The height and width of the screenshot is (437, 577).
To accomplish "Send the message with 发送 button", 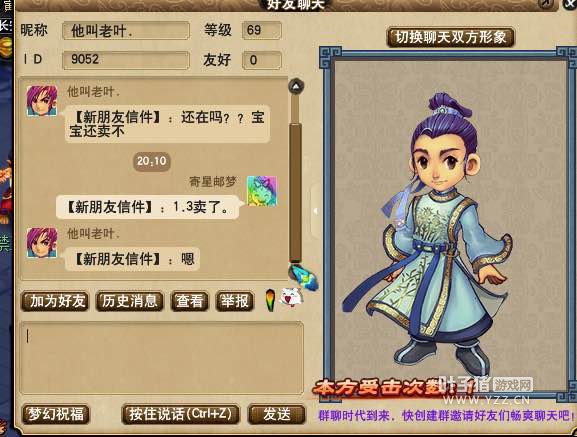I will tap(277, 414).
